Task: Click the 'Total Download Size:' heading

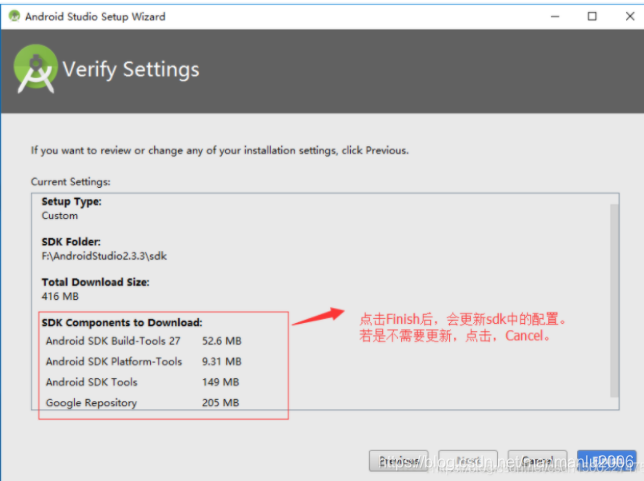Action: 95,282
